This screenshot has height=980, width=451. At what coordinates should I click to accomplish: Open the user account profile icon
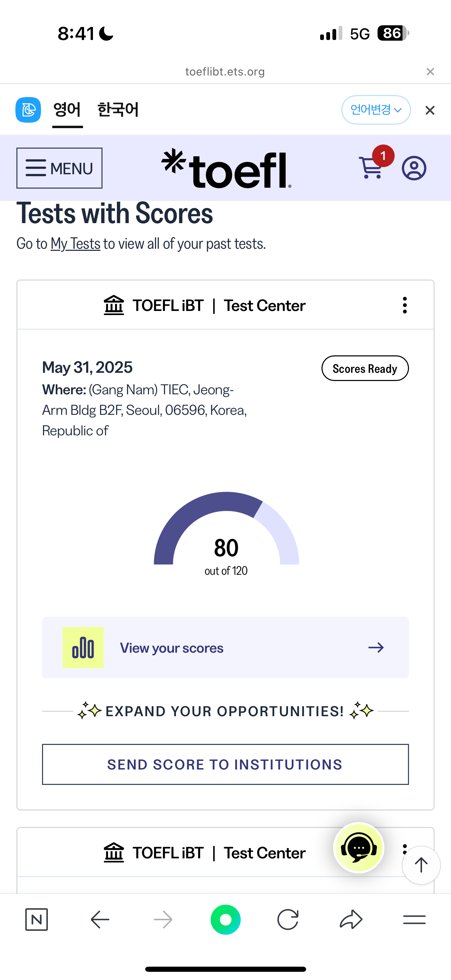414,168
